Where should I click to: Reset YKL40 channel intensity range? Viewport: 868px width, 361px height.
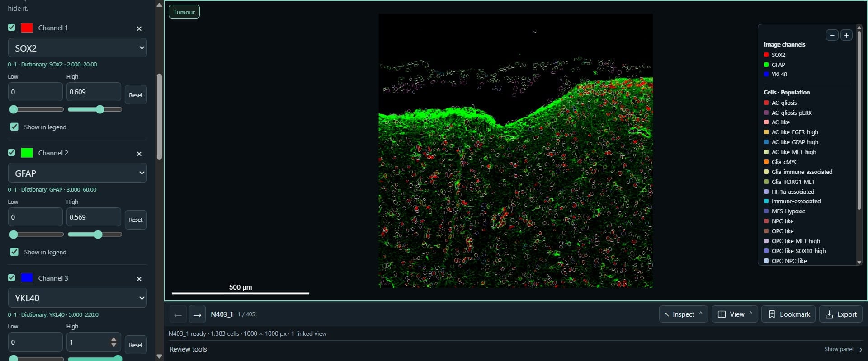click(136, 345)
